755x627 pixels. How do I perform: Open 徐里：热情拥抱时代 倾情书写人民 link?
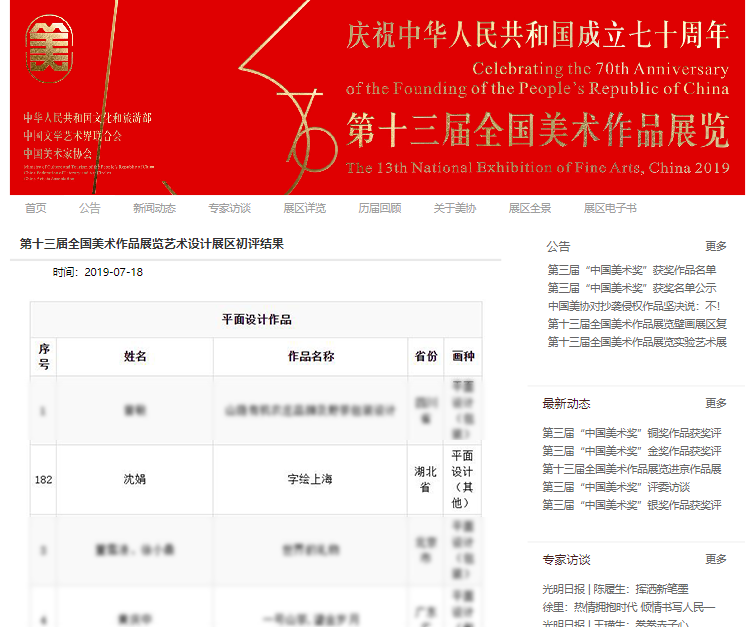click(628, 607)
